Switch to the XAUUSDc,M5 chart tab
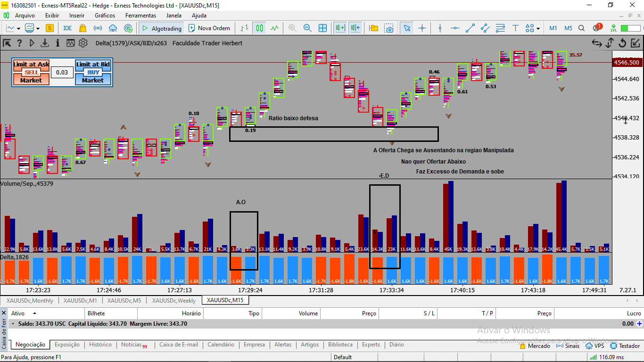The width and height of the screenshot is (644, 362). pyautogui.click(x=124, y=301)
